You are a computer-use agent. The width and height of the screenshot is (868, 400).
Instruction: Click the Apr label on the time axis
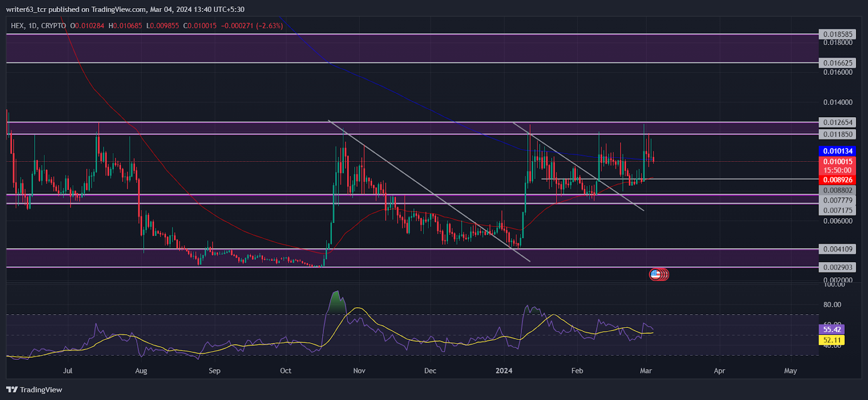click(x=719, y=371)
